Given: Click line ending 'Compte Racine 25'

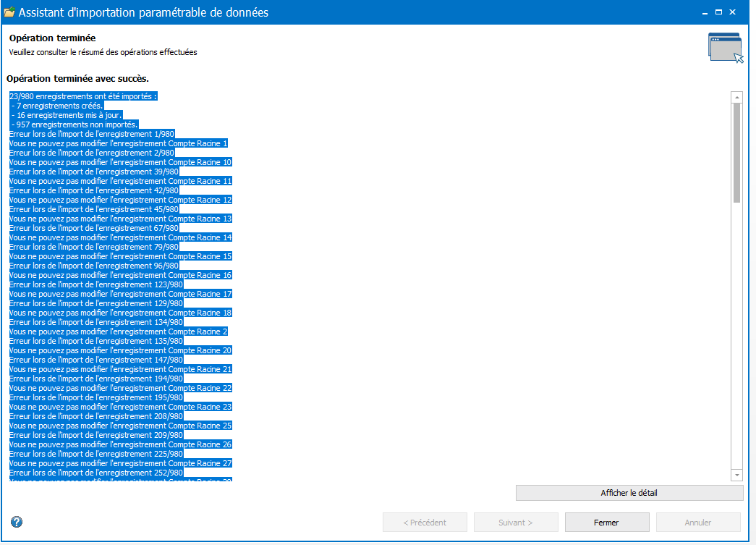Looking at the screenshot, I should click(x=121, y=426).
